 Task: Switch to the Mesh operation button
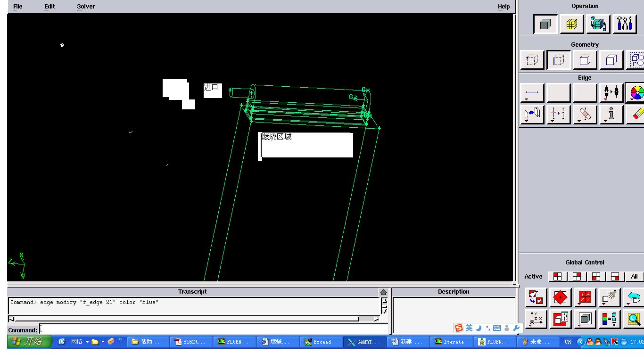571,25
